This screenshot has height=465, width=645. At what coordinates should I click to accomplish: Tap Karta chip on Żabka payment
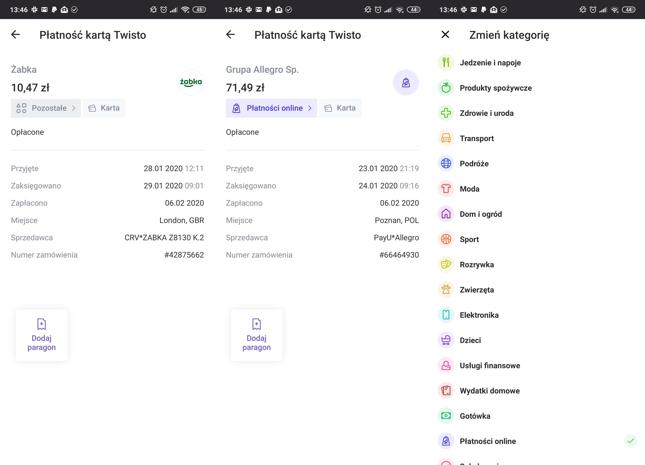104,108
